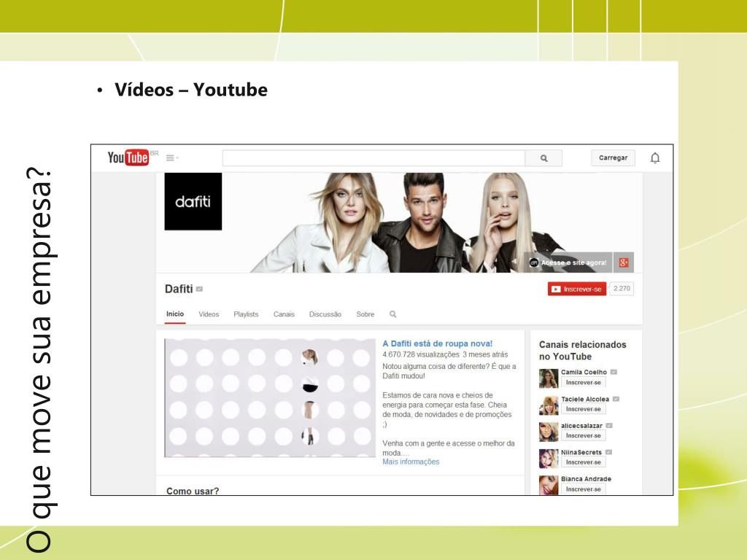Click the Dafiti channel title

[179, 289]
